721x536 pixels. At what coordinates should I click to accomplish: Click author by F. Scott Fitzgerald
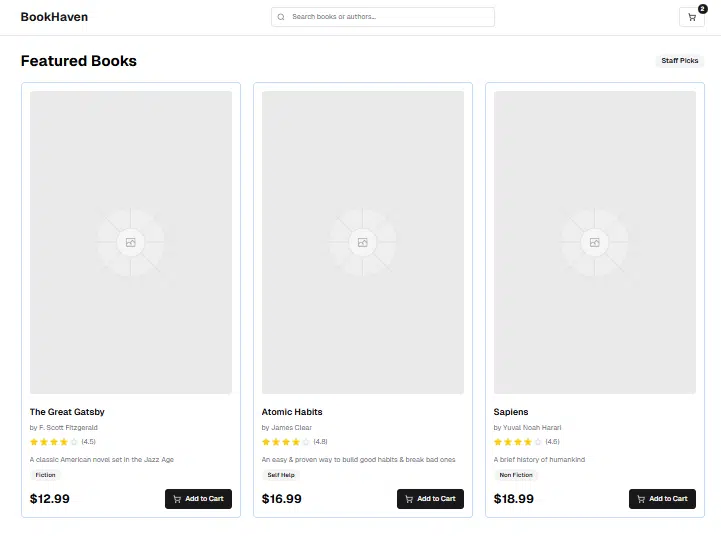tap(63, 428)
